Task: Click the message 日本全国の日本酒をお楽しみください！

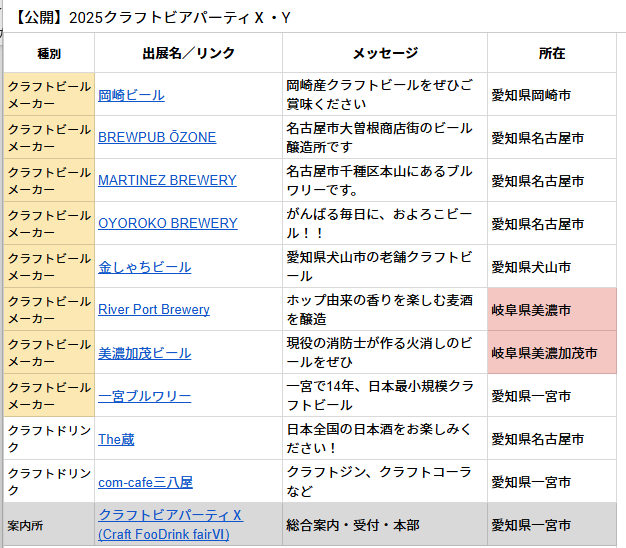Action: (x=385, y=439)
